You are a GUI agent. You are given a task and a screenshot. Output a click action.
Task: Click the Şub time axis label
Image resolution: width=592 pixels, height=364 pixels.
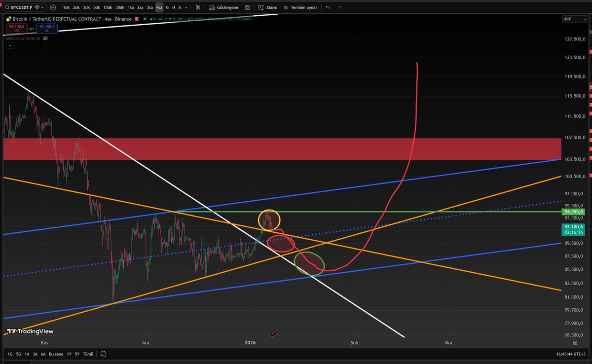[354, 342]
